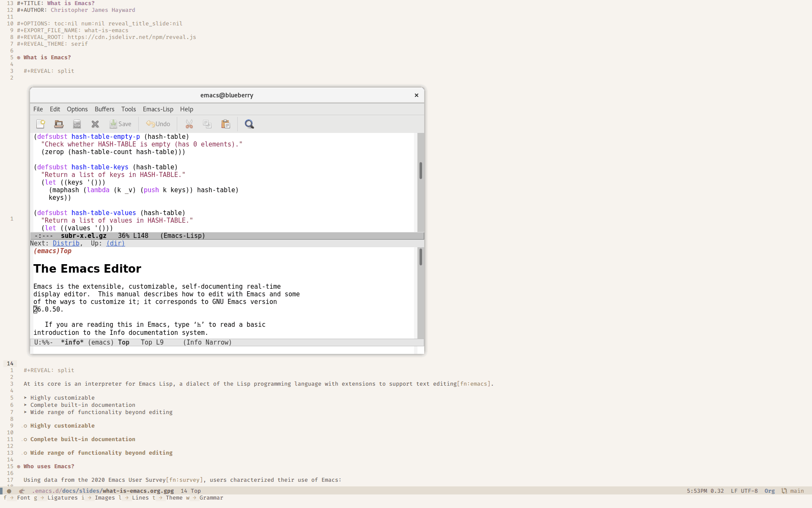Click the Search/Find toolbar icon
This screenshot has height=508, width=812.
[249, 124]
